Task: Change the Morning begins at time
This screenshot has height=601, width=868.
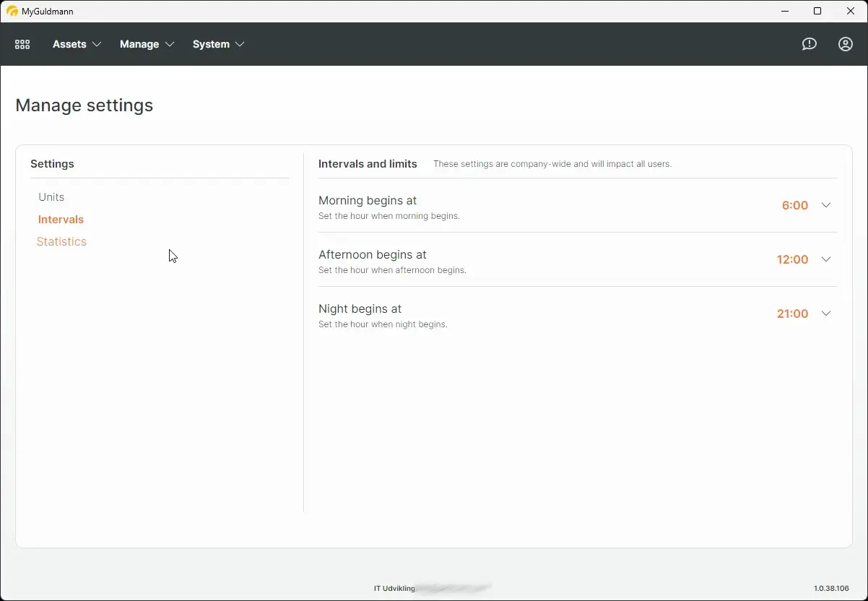Action: point(826,205)
